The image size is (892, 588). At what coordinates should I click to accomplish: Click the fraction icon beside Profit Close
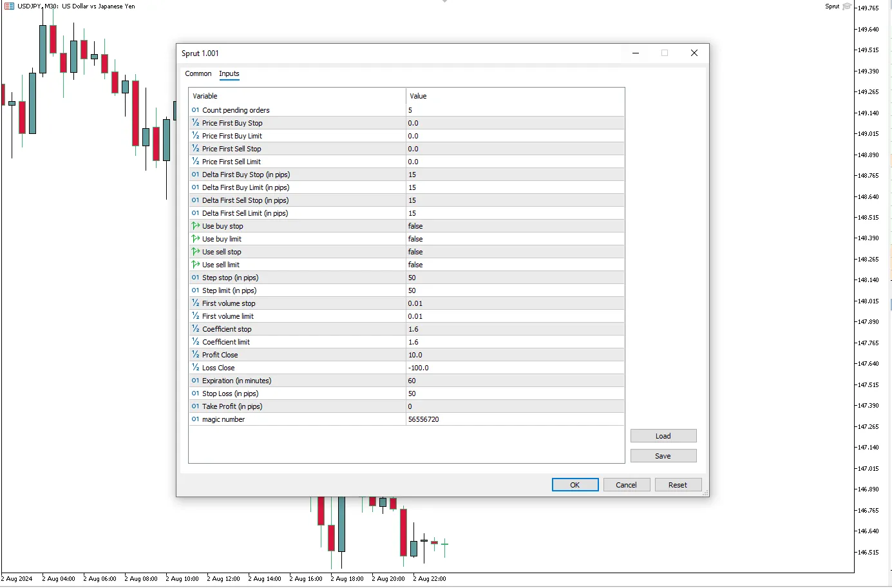point(195,355)
